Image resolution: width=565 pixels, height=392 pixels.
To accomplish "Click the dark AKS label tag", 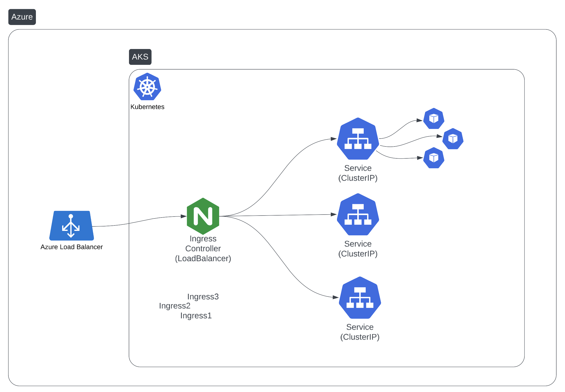I will coord(140,57).
